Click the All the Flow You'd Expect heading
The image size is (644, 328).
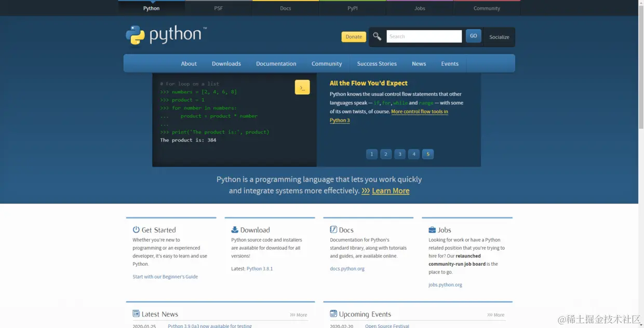tap(369, 83)
